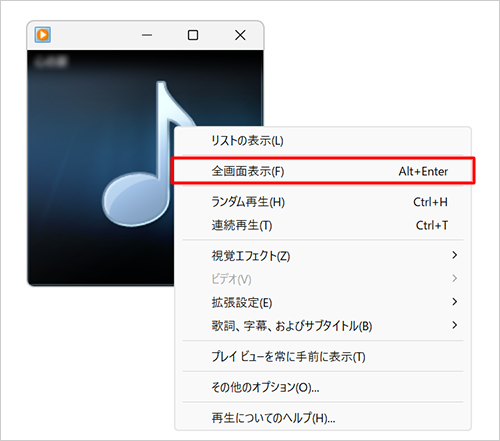Toggle ランダム再生(H) shuffle option
The height and width of the screenshot is (441, 500).
click(323, 202)
